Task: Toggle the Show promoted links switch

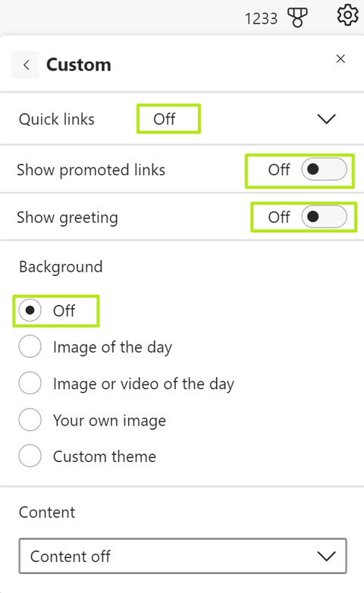Action: (x=324, y=169)
